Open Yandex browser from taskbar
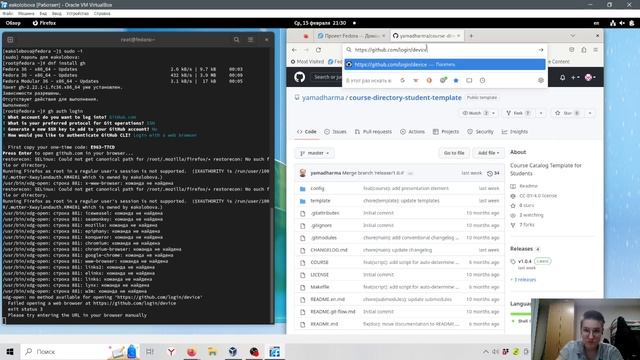Image resolution: width=640 pixels, height=360 pixels. point(171,351)
